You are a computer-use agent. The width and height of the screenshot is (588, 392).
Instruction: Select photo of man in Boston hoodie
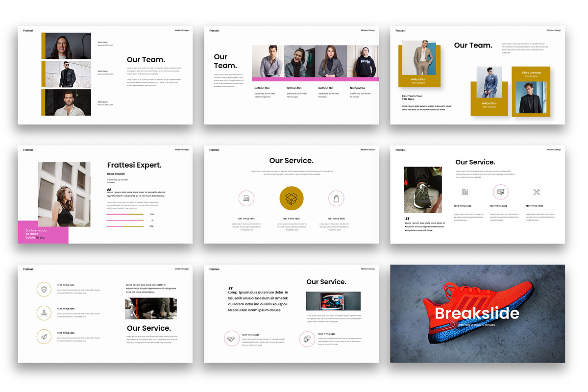[363, 61]
